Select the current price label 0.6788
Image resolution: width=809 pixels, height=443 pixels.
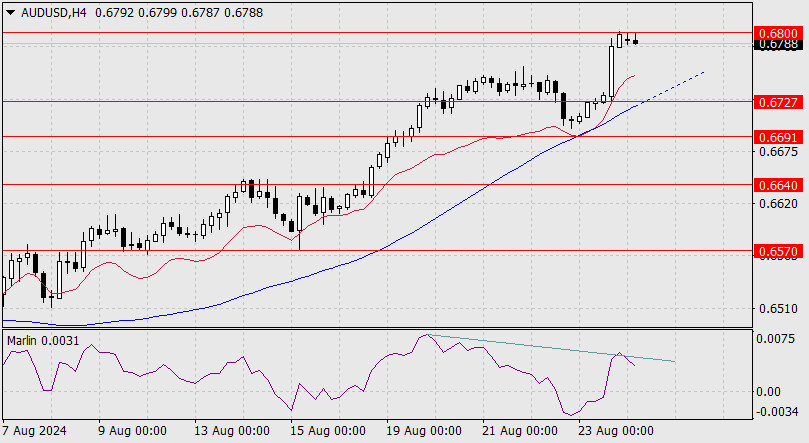click(779, 44)
